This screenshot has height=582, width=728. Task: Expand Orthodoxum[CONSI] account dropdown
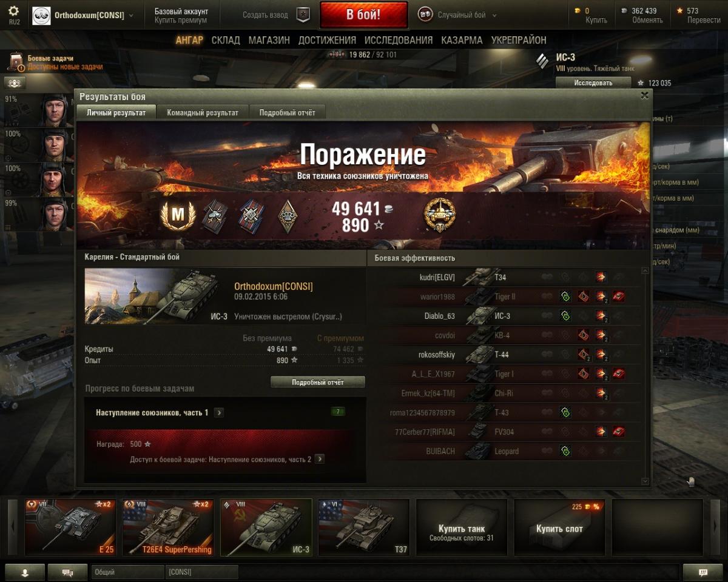132,15
